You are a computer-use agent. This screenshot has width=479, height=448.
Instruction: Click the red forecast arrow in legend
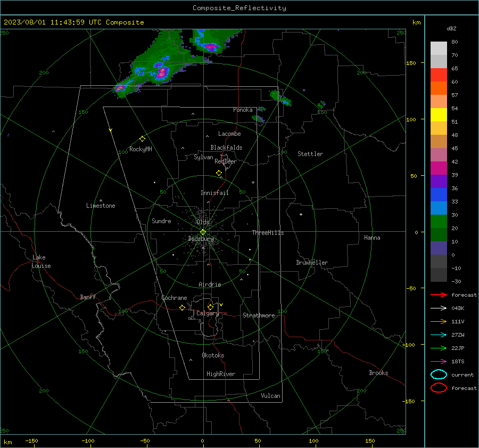point(439,295)
